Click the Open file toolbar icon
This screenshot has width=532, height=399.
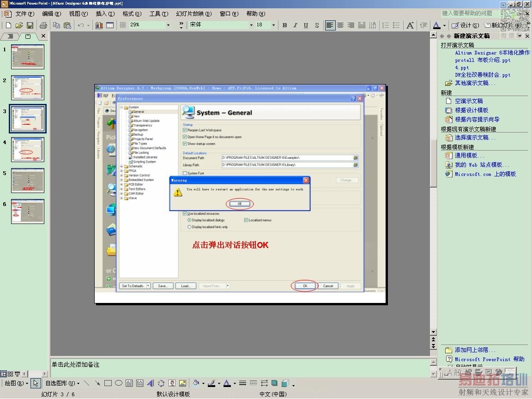pyautogui.click(x=19, y=25)
